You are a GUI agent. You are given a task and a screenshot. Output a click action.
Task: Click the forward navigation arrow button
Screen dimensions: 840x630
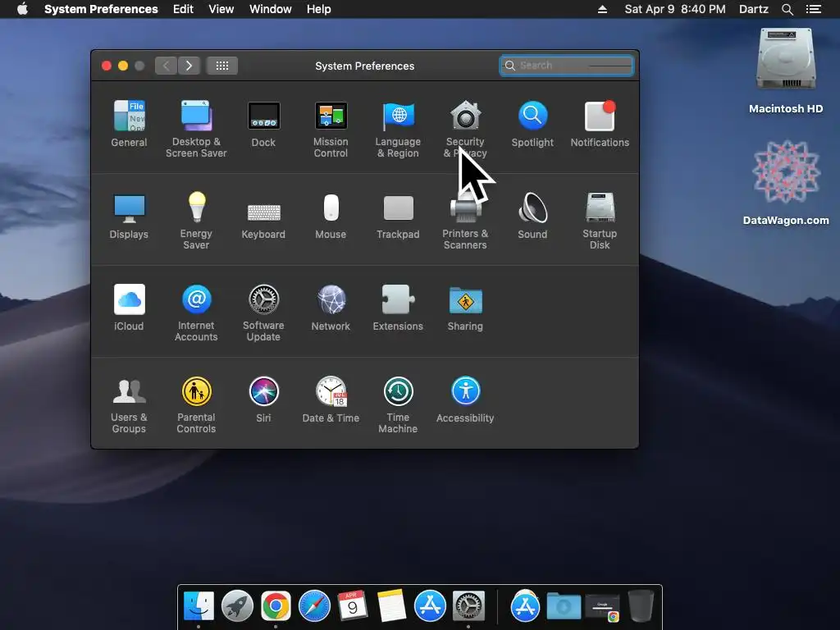coord(189,66)
